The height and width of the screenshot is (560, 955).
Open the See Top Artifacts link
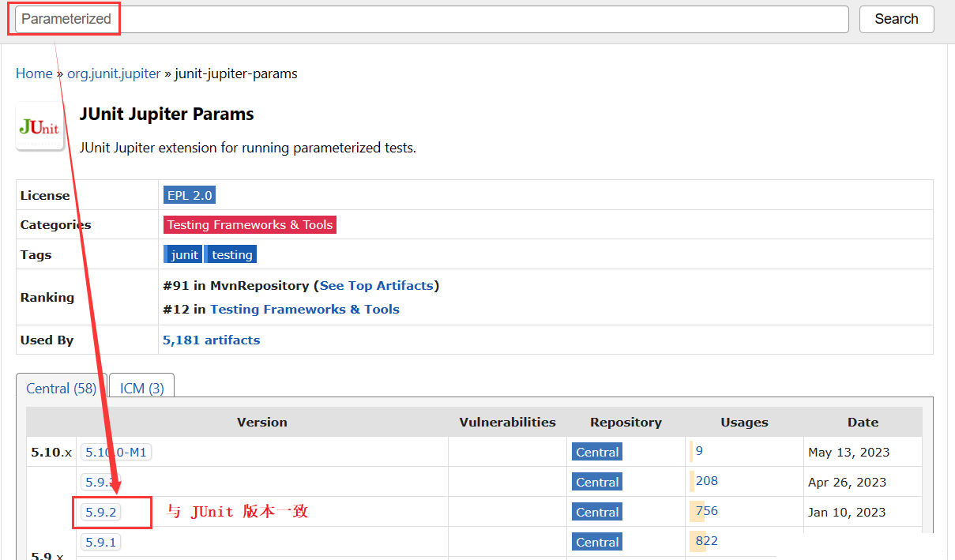(376, 285)
